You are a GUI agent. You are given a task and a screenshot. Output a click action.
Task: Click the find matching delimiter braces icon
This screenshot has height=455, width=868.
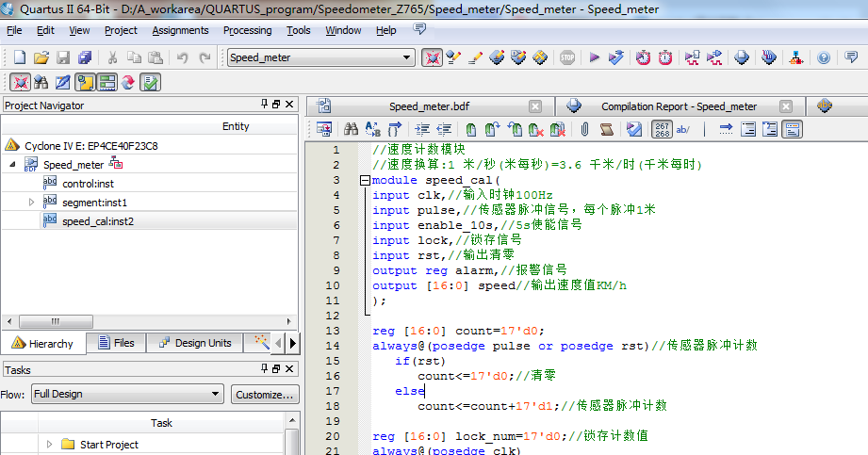tap(394, 129)
